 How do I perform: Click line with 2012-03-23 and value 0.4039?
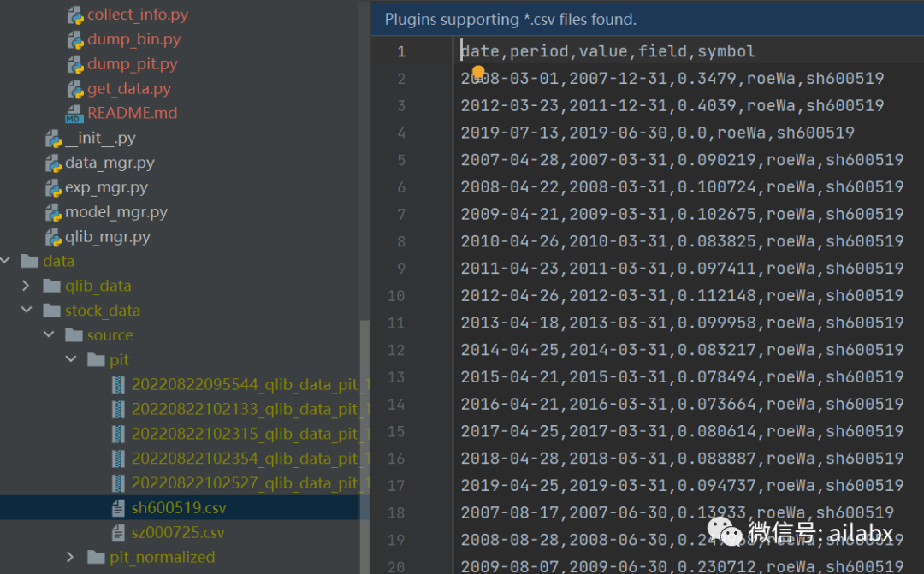click(672, 105)
